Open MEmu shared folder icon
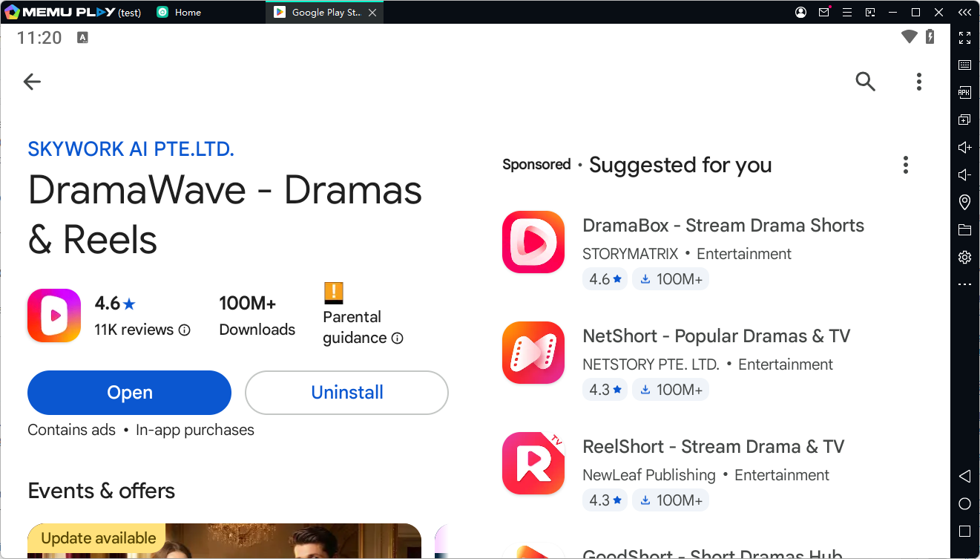Image resolution: width=980 pixels, height=559 pixels. coord(965,229)
